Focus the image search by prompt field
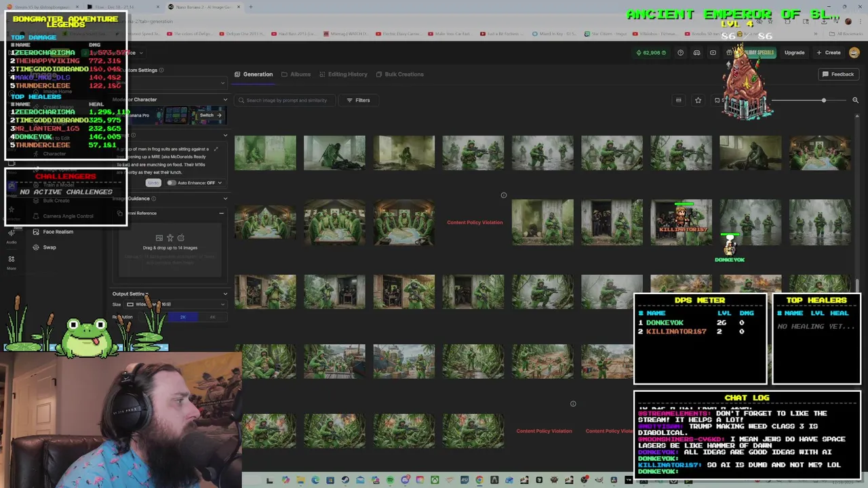The image size is (868, 488). (285, 100)
